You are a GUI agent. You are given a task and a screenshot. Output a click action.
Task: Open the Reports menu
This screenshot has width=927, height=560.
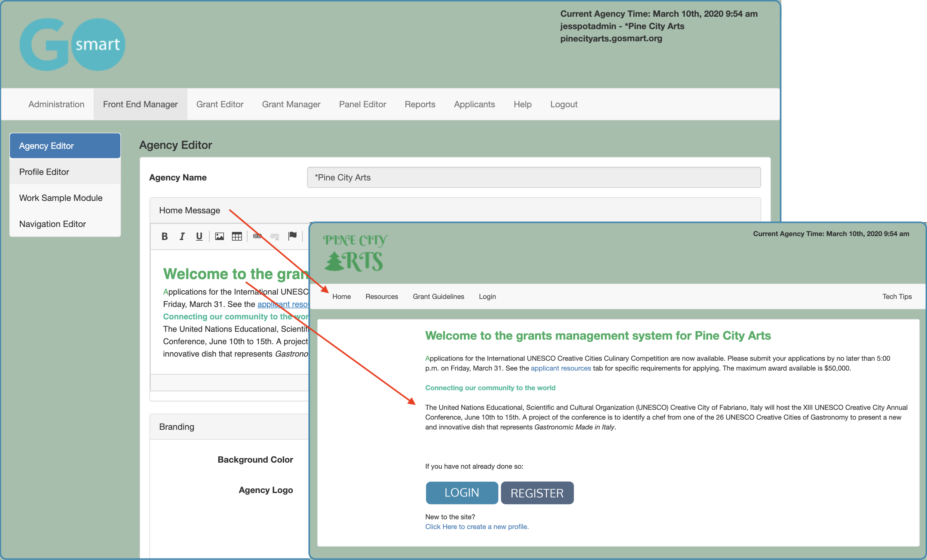coord(420,104)
